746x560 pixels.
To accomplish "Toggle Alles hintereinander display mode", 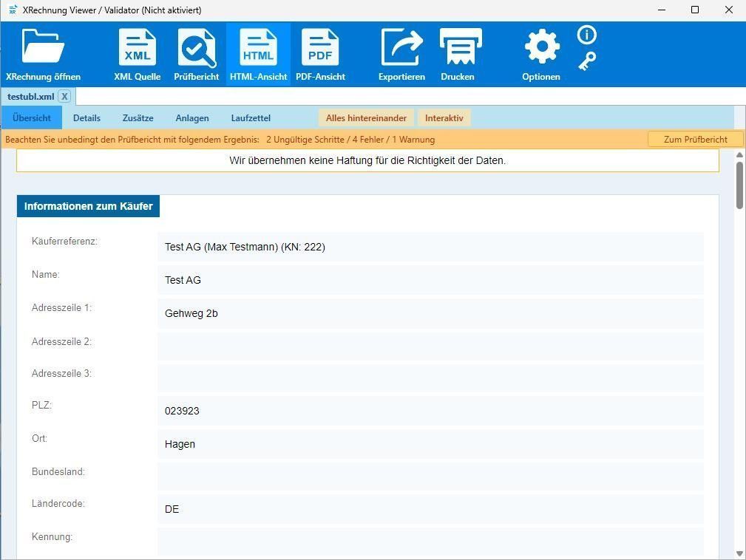I will click(x=366, y=118).
